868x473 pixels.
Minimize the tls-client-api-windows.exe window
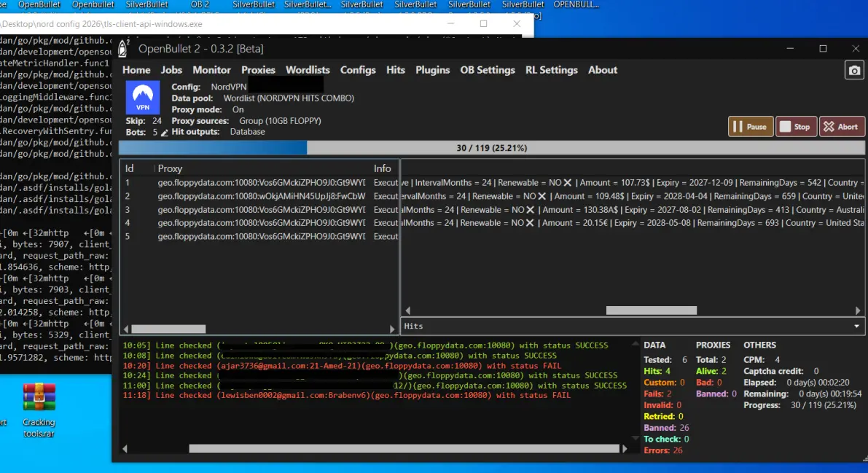tap(450, 24)
